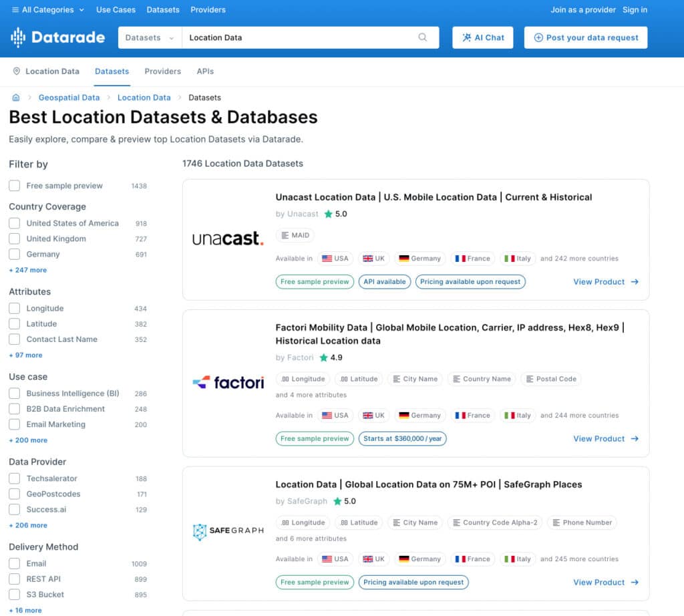
Task: Expand + 97 more attributes
Action: [x=26, y=355]
